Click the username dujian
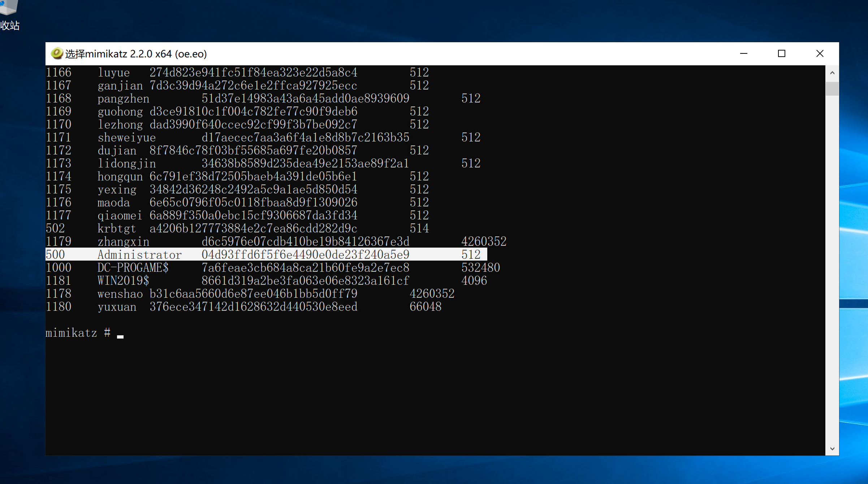The height and width of the screenshot is (484, 868). pos(117,151)
